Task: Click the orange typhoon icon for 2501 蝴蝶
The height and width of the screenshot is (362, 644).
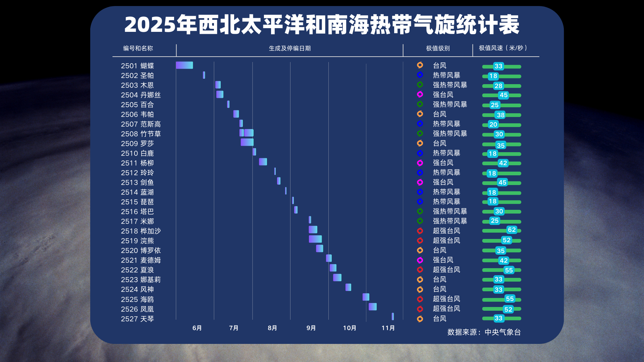Action: (x=420, y=65)
